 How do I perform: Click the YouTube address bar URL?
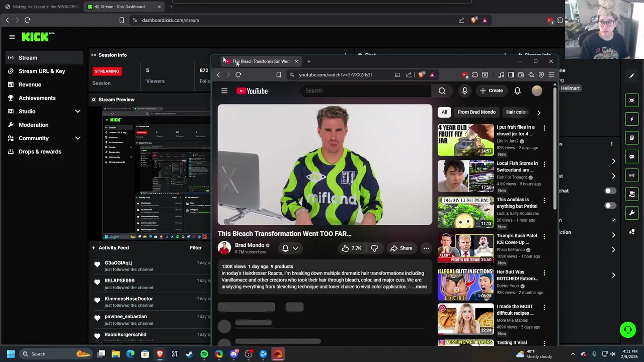(335, 75)
